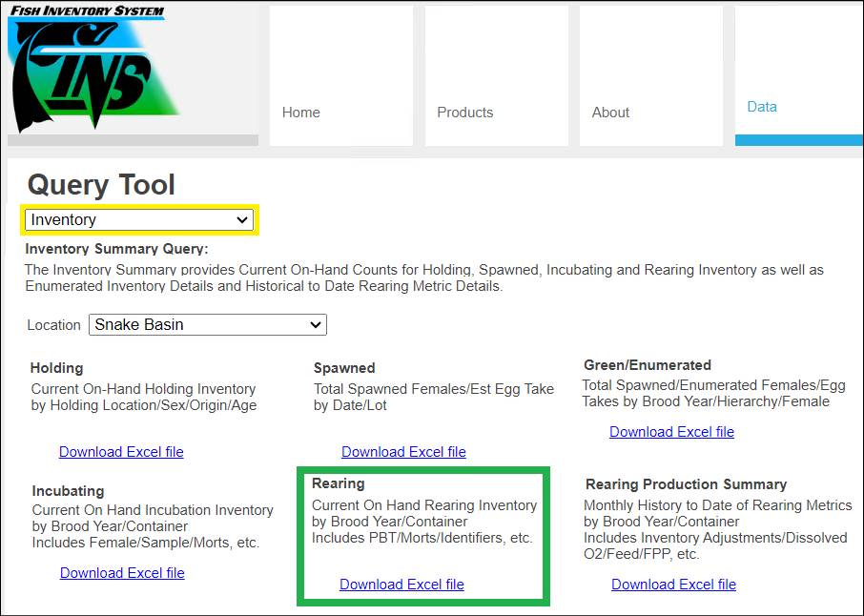This screenshot has height=616, width=864.
Task: Download the Incubating inventory Excel file
Action: pos(122,573)
